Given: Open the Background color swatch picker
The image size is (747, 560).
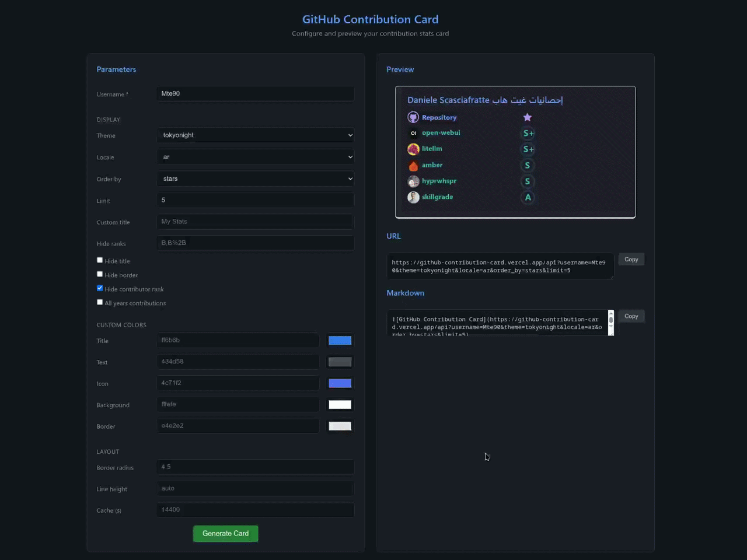Looking at the screenshot, I should pyautogui.click(x=340, y=405).
